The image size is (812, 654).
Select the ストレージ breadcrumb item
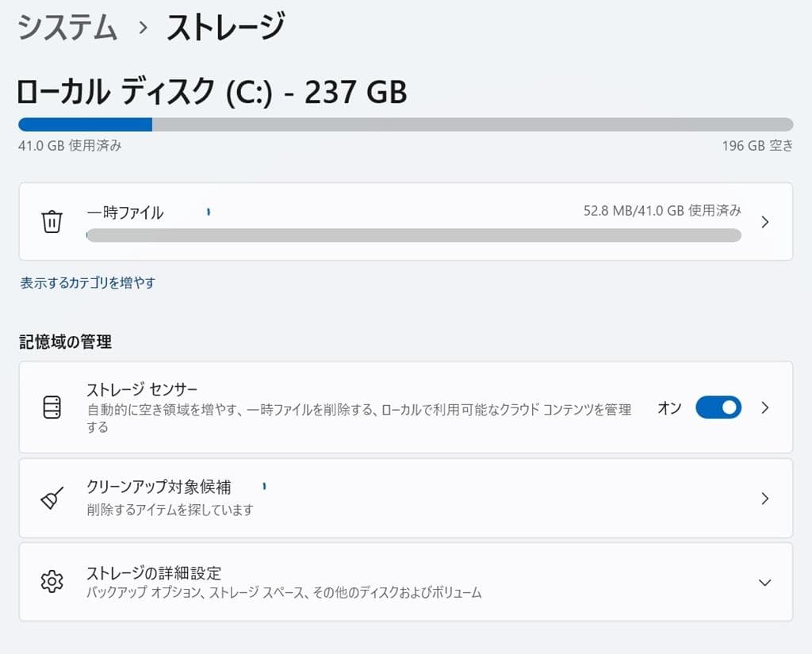224,26
